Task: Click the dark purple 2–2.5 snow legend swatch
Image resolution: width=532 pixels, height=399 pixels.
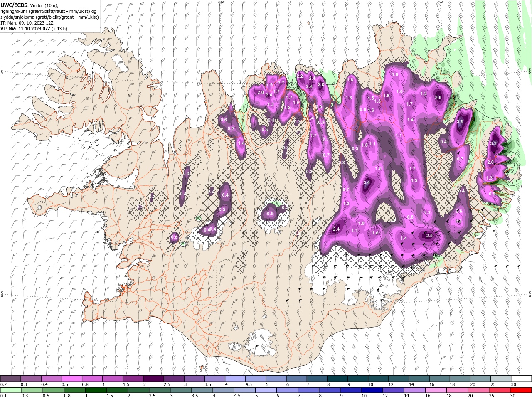Action: point(154,379)
